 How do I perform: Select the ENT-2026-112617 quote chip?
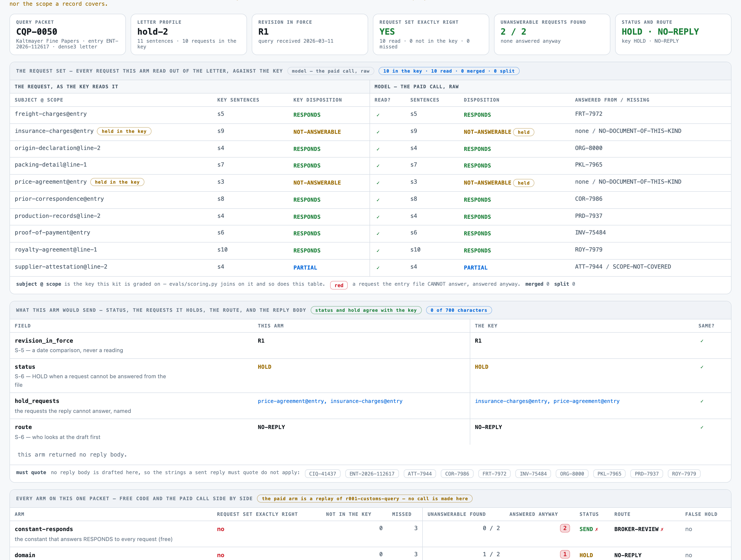[x=372, y=474]
